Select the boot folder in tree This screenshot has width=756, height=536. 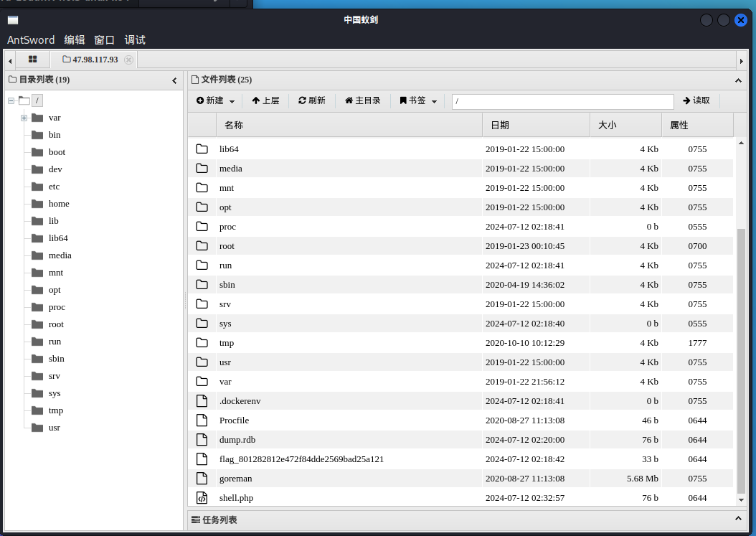(x=57, y=152)
